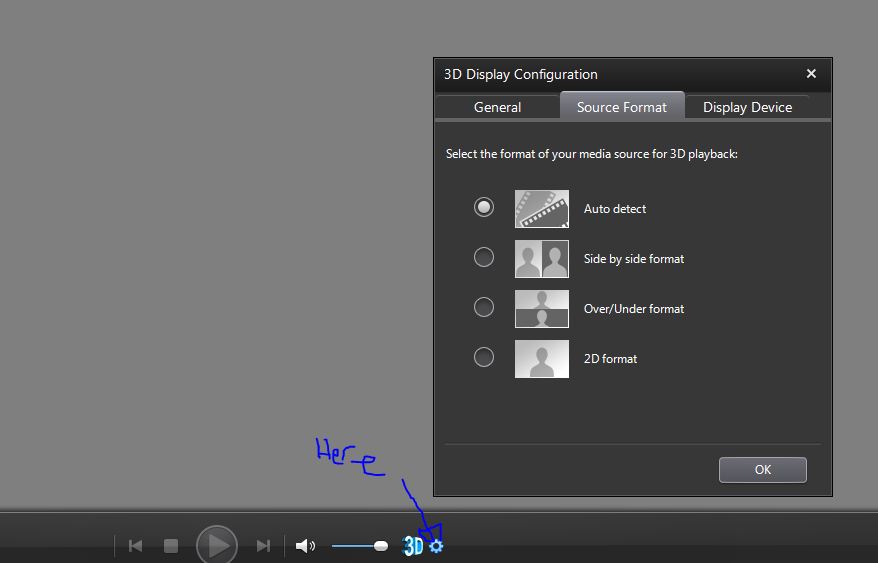
Task: Open 3D settings gear icon
Action: click(436, 546)
